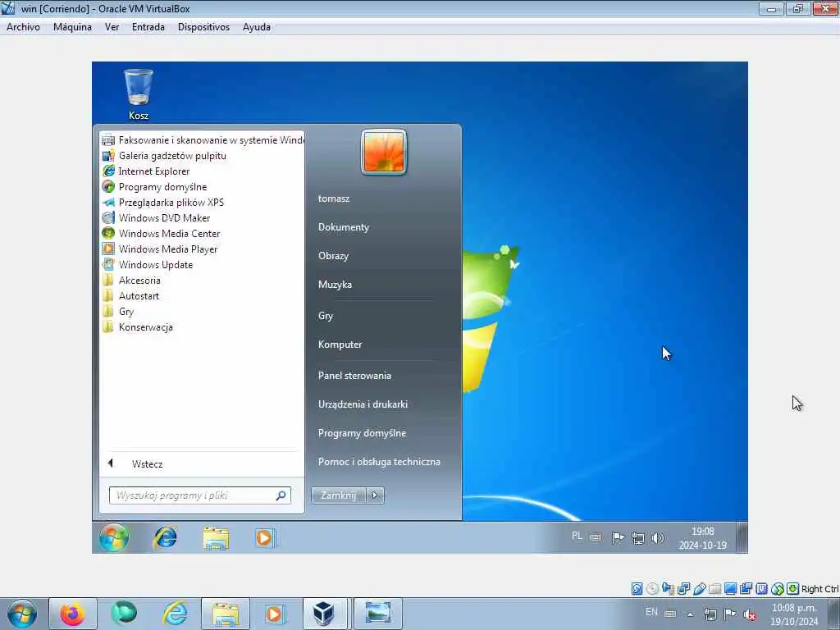The width and height of the screenshot is (840, 630).
Task: Open the Archivo menu
Action: point(23,27)
